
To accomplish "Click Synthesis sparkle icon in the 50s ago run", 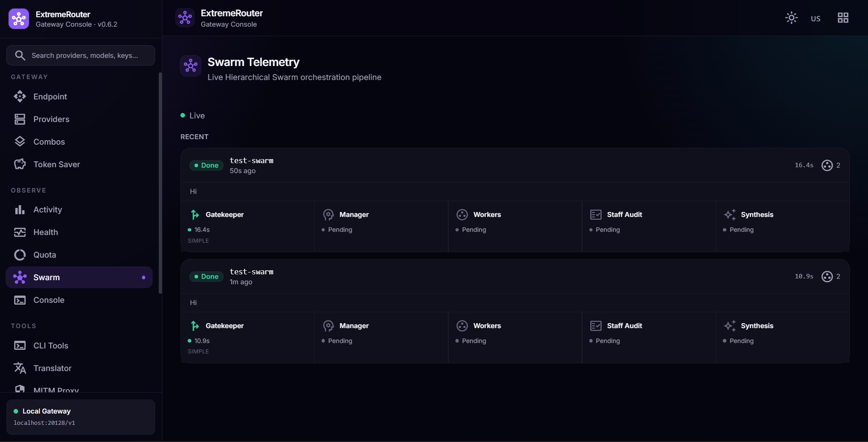I will 730,215.
